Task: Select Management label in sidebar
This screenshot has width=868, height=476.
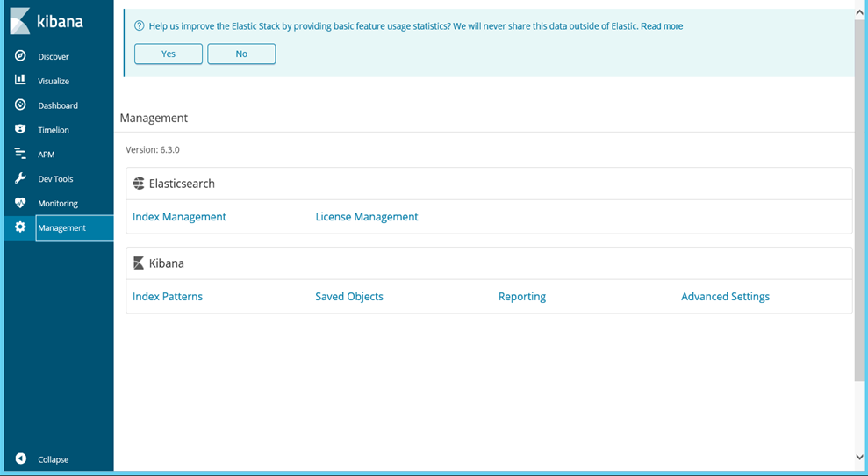Action: coord(62,227)
